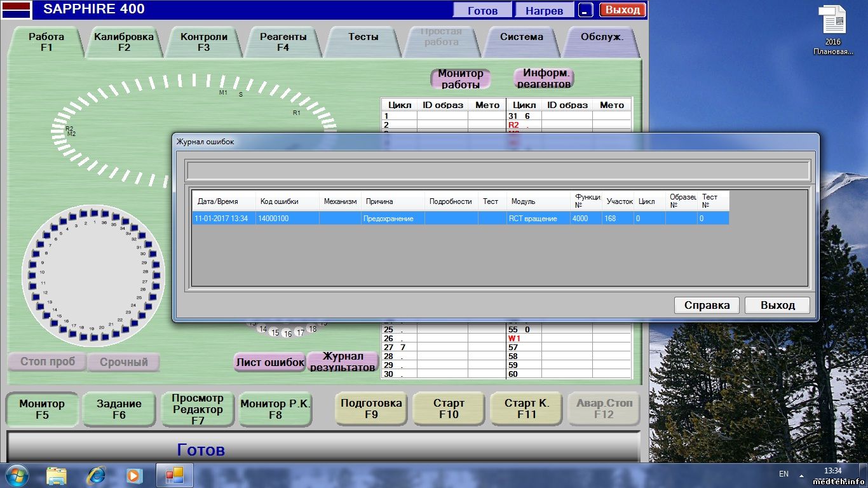Viewport: 868px width, 488px height.
Task: Open the 2016 document desktop icon
Action: pyautogui.click(x=833, y=30)
